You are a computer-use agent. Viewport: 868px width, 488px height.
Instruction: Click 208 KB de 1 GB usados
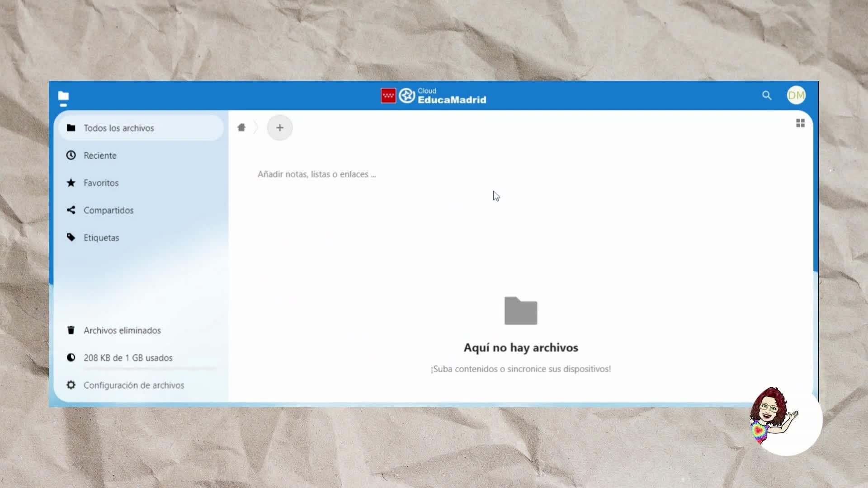pyautogui.click(x=128, y=357)
